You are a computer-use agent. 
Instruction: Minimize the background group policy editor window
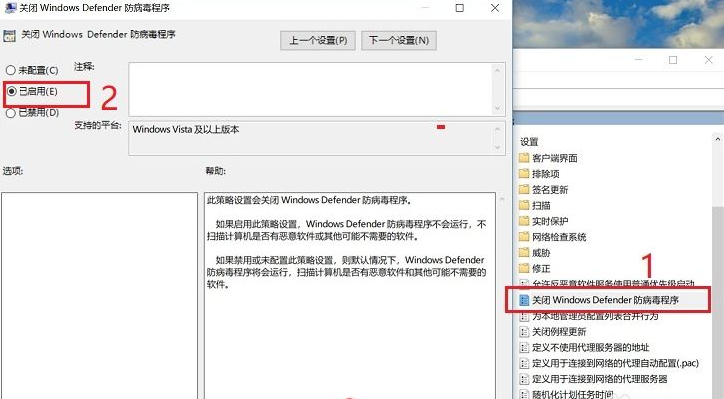[639, 60]
